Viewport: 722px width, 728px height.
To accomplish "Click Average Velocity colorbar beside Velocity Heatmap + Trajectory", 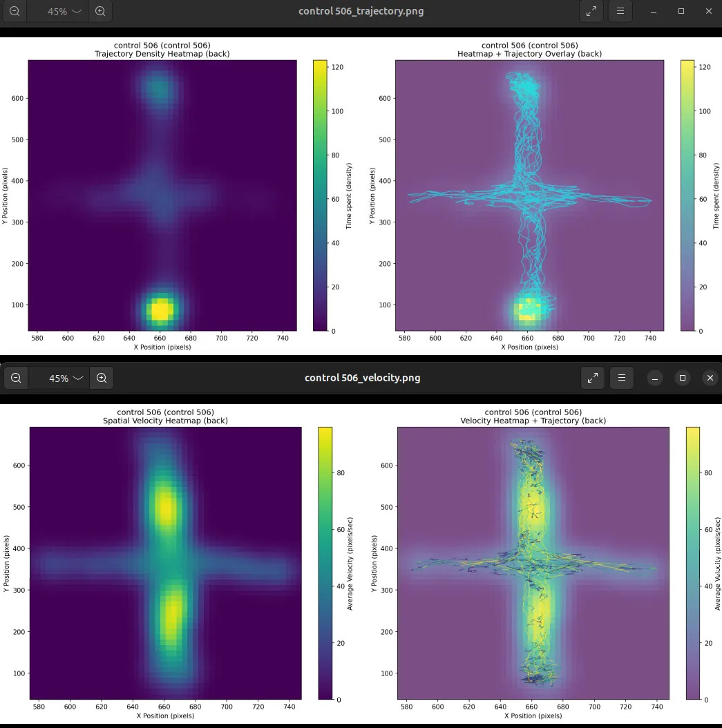I will (693, 563).
